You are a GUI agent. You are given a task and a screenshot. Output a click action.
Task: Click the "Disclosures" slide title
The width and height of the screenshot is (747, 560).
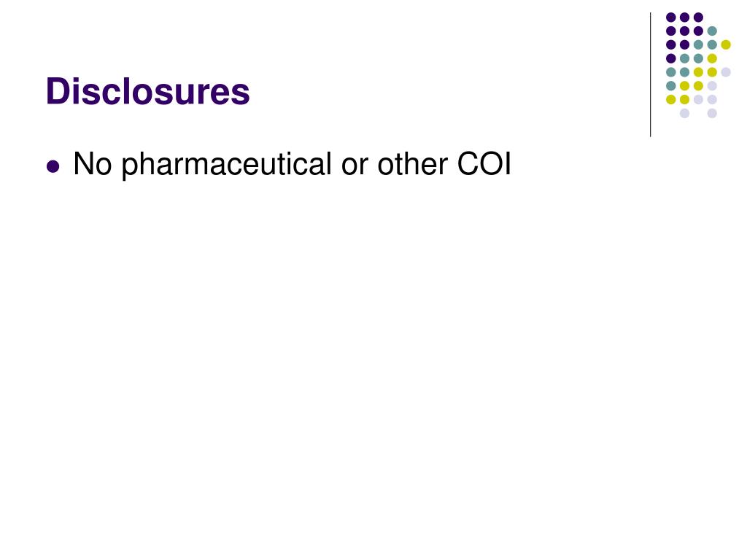(x=147, y=91)
